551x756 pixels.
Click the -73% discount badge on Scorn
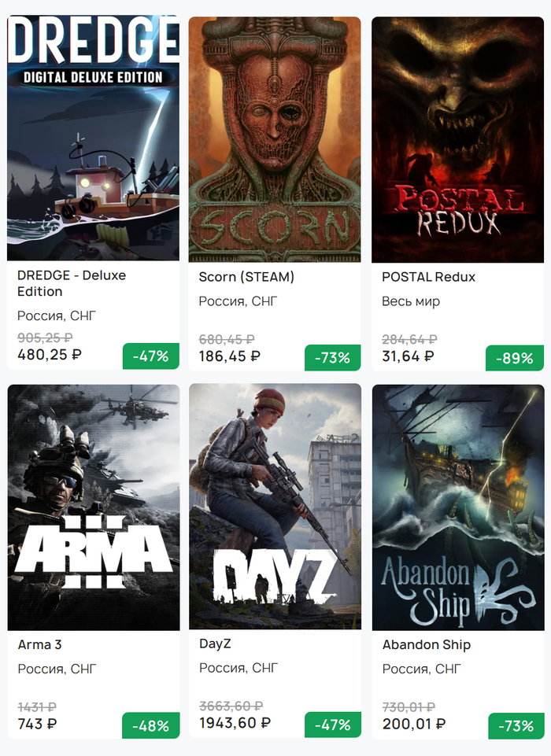[x=333, y=358]
